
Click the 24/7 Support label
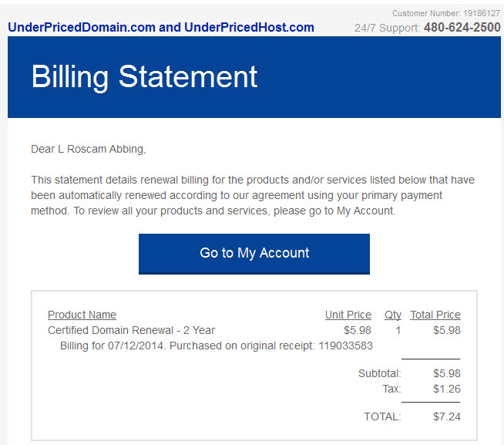pyautogui.click(x=388, y=28)
